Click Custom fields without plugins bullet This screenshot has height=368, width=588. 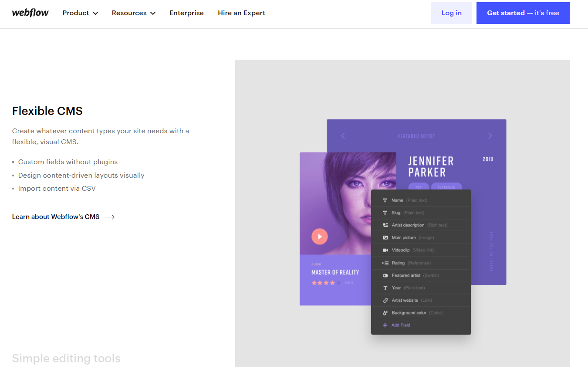[68, 162]
